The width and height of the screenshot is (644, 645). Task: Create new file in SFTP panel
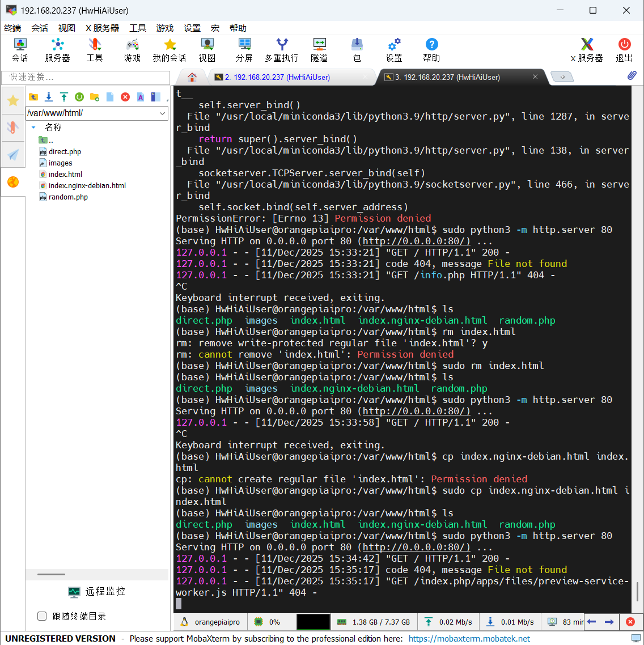[x=110, y=97]
